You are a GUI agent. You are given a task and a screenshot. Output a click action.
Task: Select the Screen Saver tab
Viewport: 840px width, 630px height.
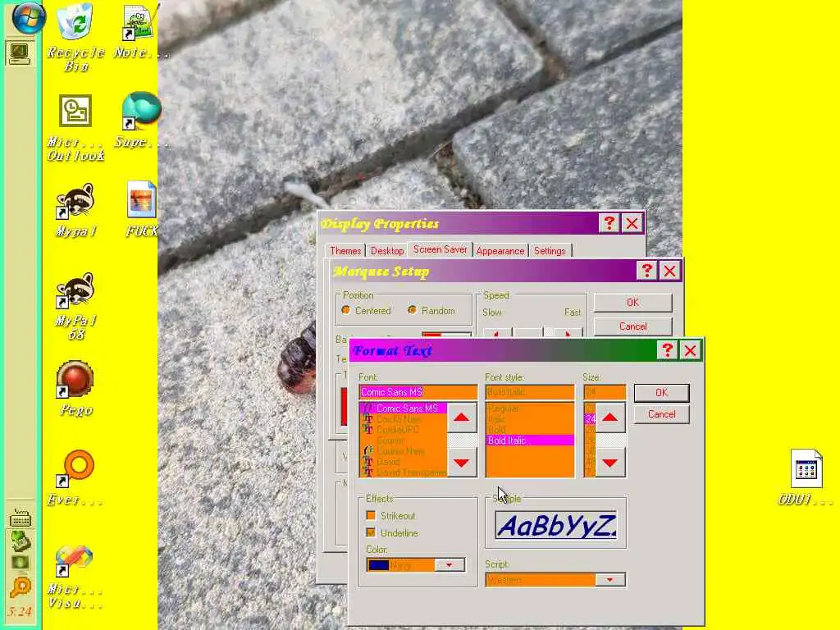pos(440,249)
